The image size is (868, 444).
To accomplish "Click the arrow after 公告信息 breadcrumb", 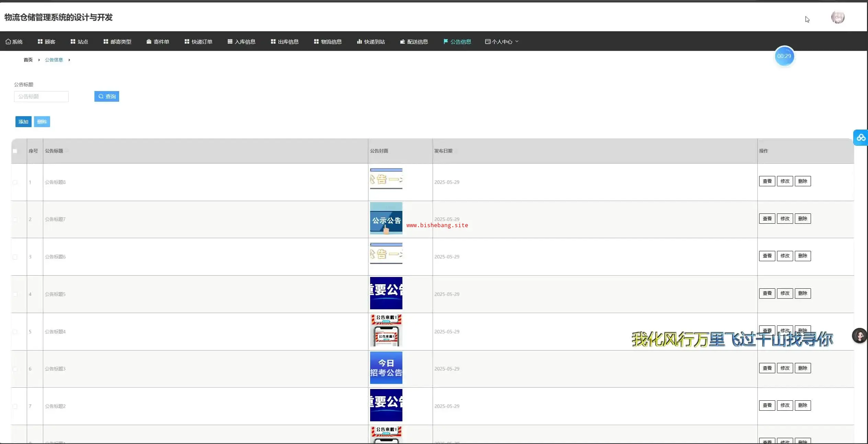I will coord(69,60).
